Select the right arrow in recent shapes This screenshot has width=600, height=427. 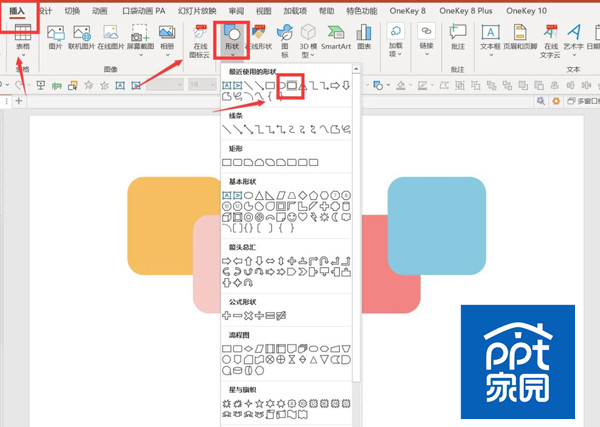(335, 85)
